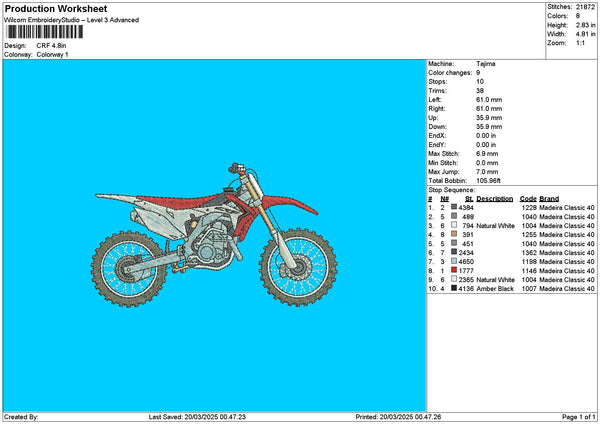This screenshot has height=424, width=600.
Task: Click the Height value "2.83 in"
Action: 585,25
